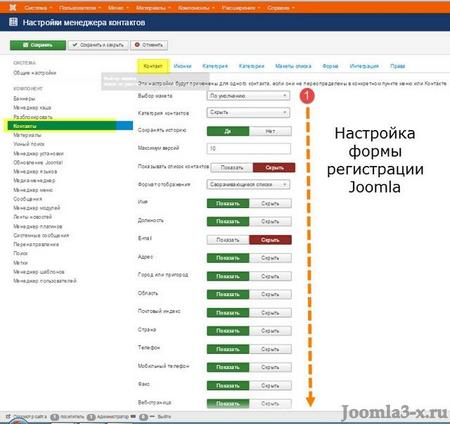Image resolution: width=450 pixels, height=424 pixels.
Task: Open the Формат отображения dropdown
Action: 248,185
